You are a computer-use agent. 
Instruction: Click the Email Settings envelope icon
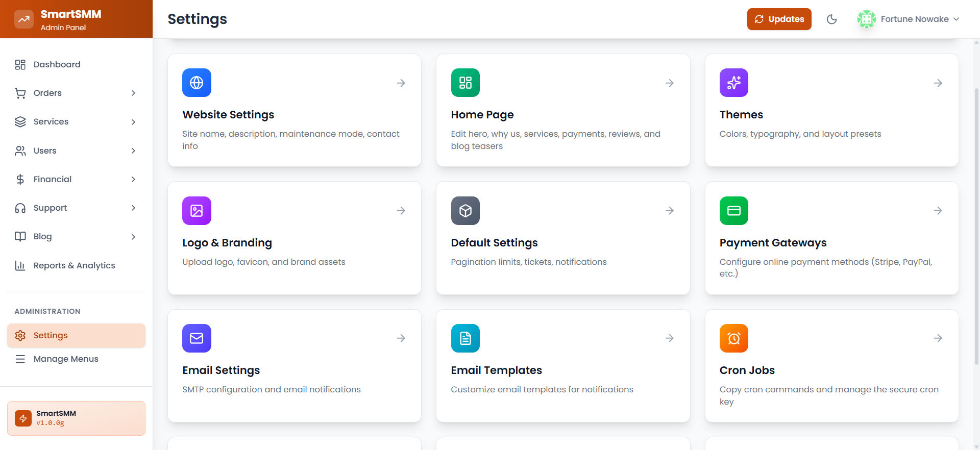[197, 338]
